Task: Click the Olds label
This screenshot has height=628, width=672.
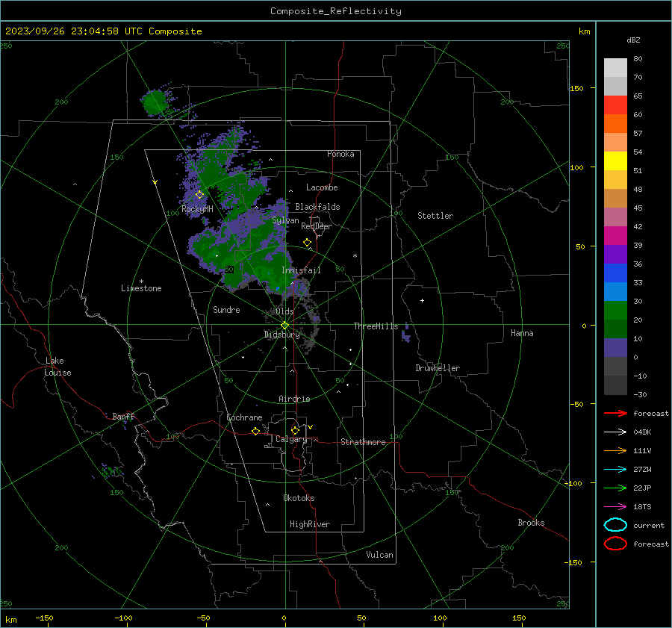Action: click(284, 311)
